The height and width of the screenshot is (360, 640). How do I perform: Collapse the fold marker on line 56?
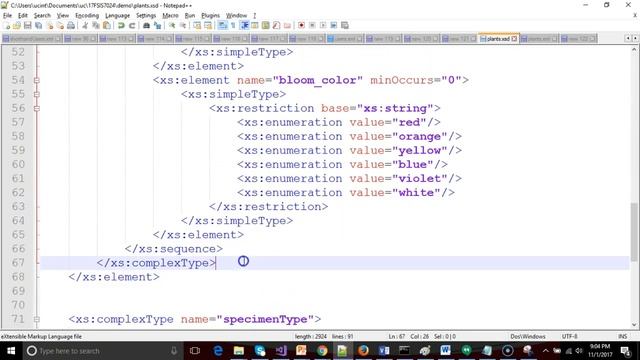pos(37,109)
